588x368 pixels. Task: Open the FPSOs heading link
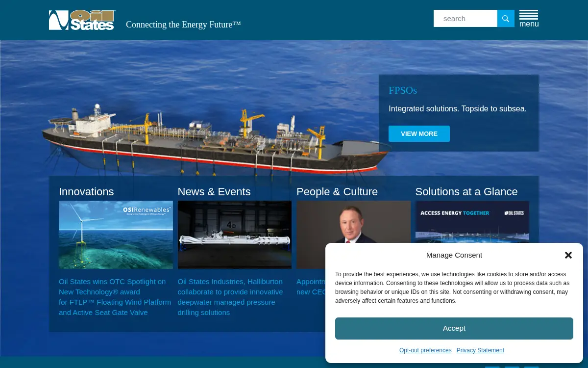pos(403,90)
